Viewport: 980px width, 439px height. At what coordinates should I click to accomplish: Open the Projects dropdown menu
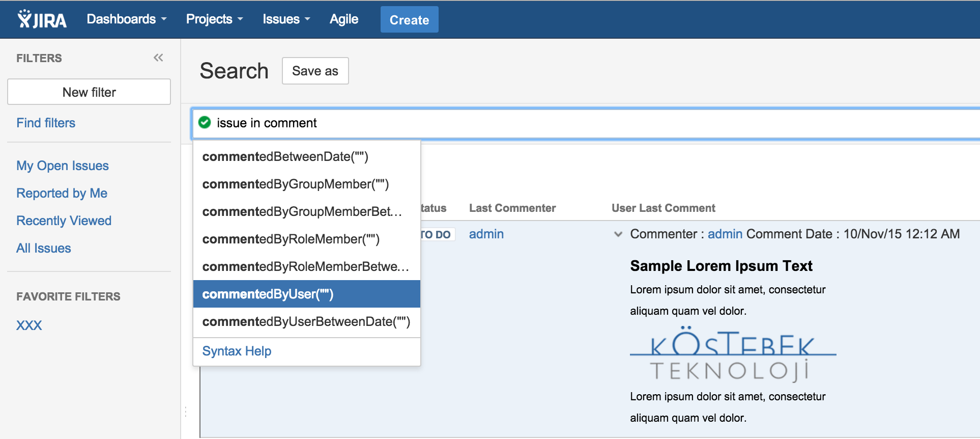point(214,19)
